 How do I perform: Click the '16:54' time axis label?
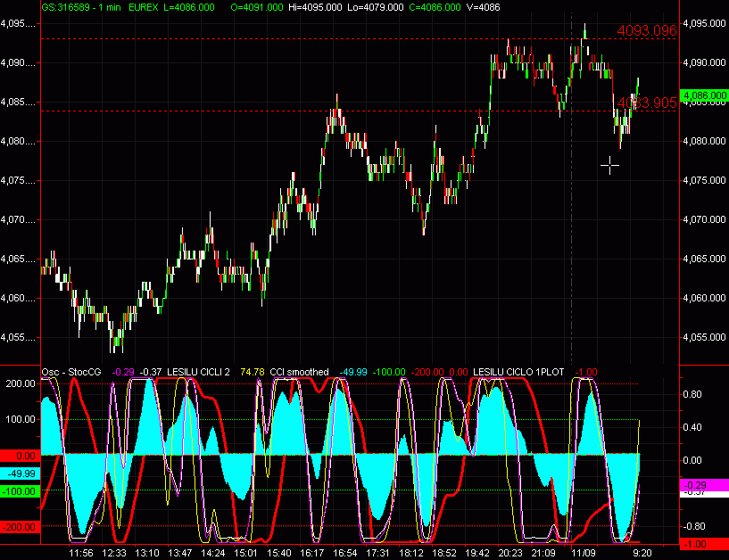pyautogui.click(x=345, y=553)
